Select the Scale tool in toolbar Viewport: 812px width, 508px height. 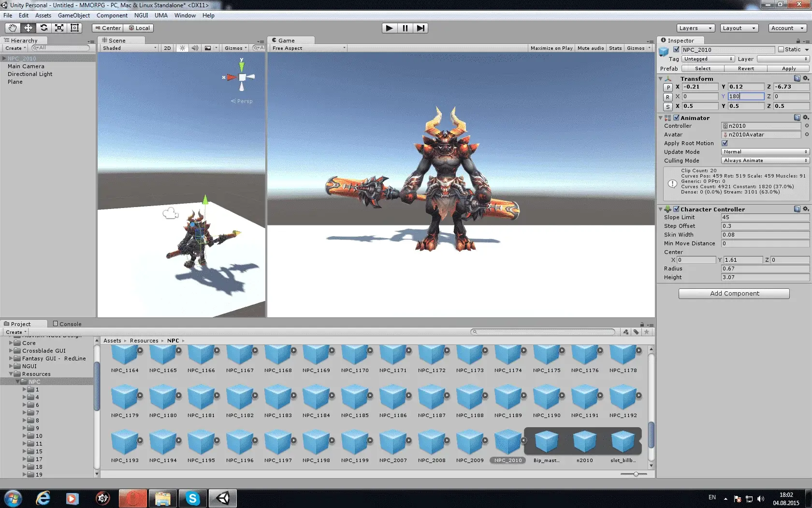(59, 28)
